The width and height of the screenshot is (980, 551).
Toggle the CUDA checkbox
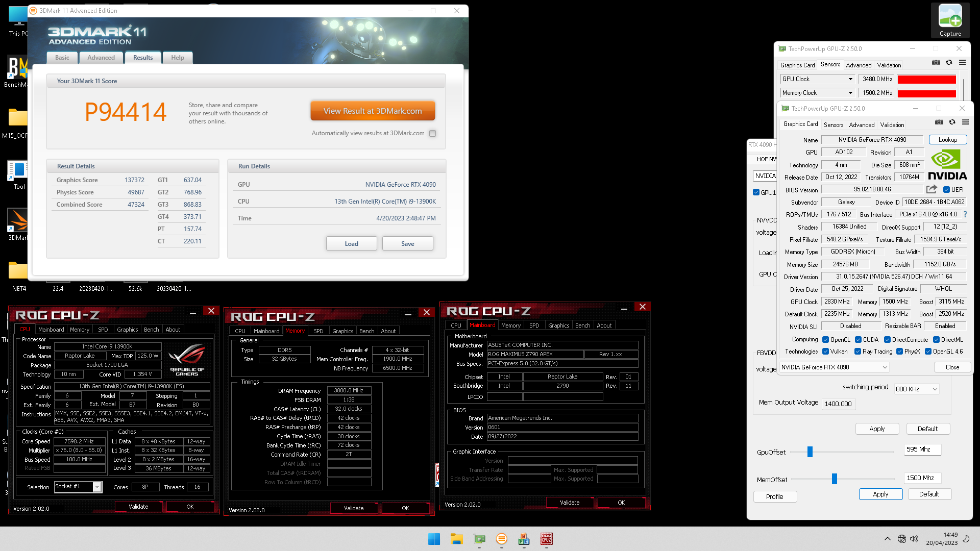click(x=858, y=339)
